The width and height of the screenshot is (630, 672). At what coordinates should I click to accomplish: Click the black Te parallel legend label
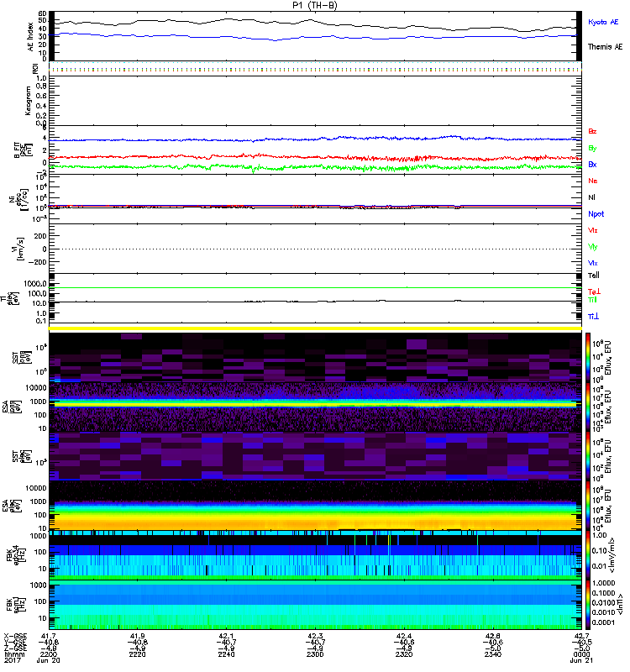[593, 276]
